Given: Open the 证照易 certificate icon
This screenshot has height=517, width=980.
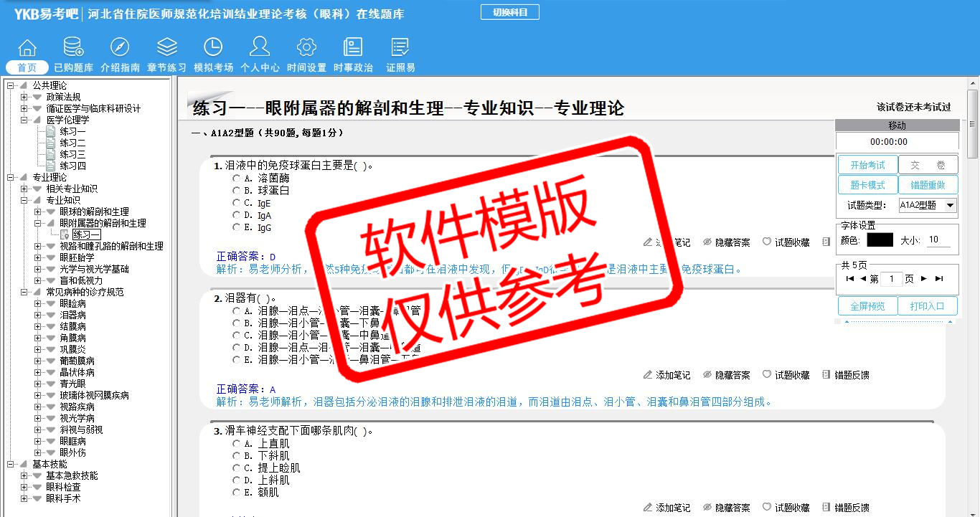Looking at the screenshot, I should [400, 47].
